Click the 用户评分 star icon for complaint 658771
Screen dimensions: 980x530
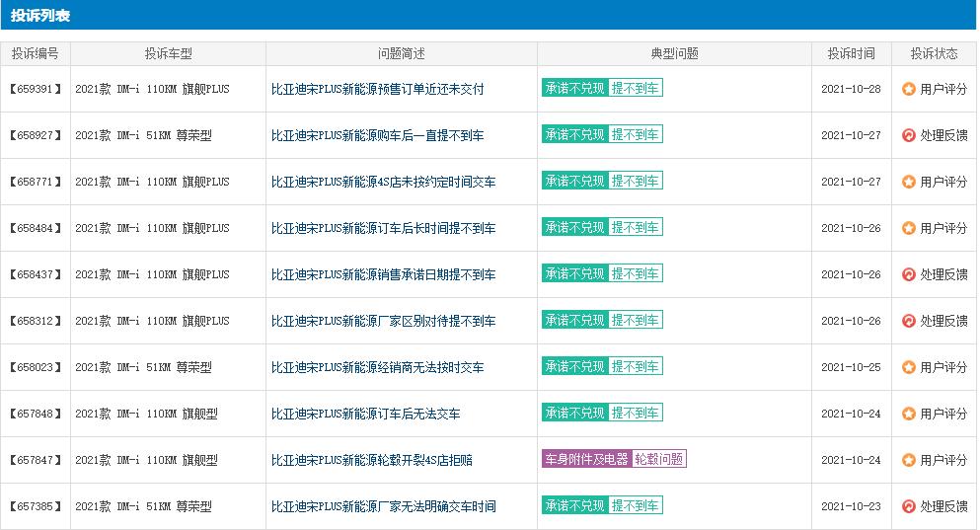909,182
